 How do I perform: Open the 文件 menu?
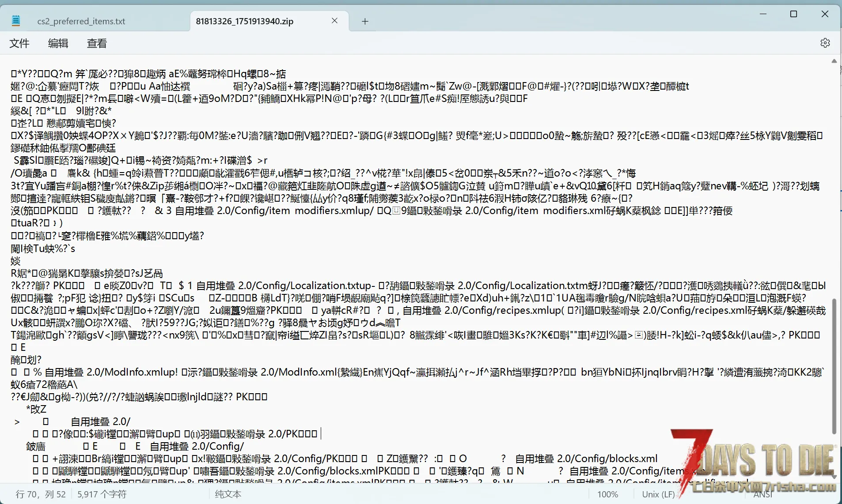click(x=19, y=43)
